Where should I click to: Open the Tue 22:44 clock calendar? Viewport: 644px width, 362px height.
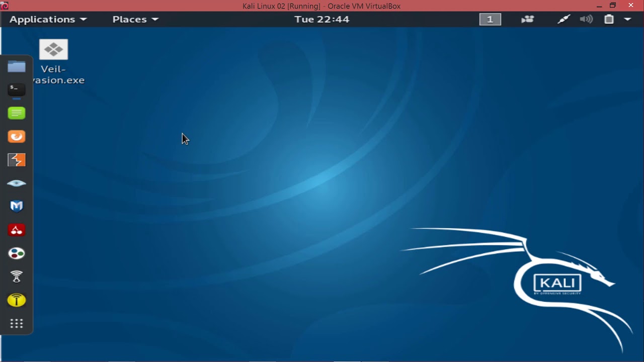point(322,19)
